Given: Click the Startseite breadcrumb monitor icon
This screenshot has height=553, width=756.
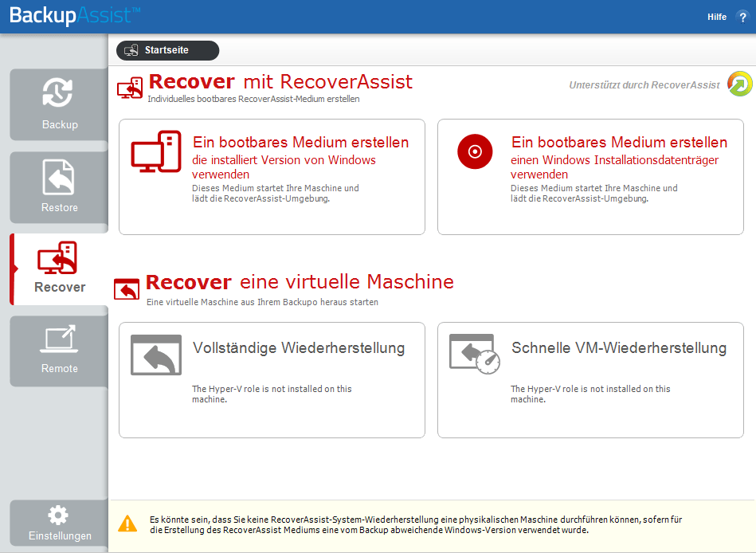Looking at the screenshot, I should click(x=131, y=50).
